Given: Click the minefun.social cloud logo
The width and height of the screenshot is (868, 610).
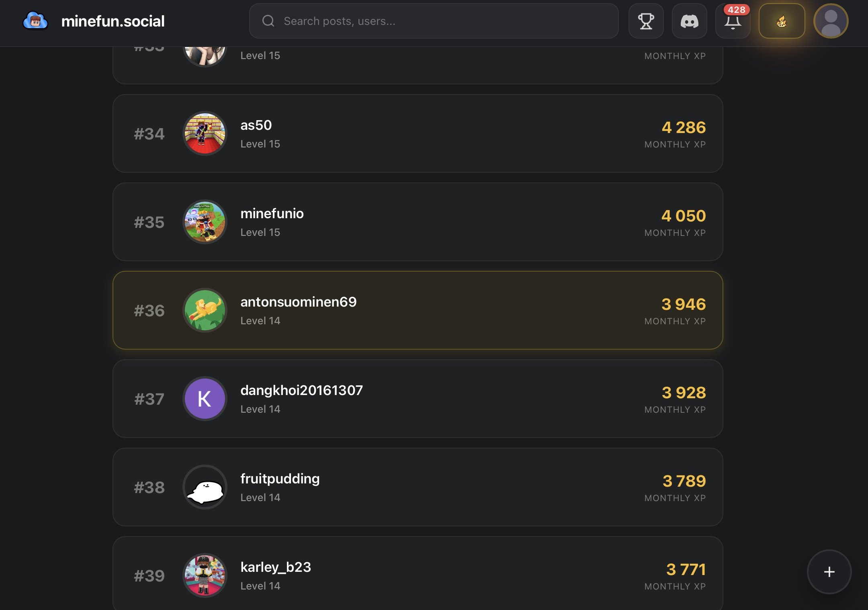Looking at the screenshot, I should (35, 21).
